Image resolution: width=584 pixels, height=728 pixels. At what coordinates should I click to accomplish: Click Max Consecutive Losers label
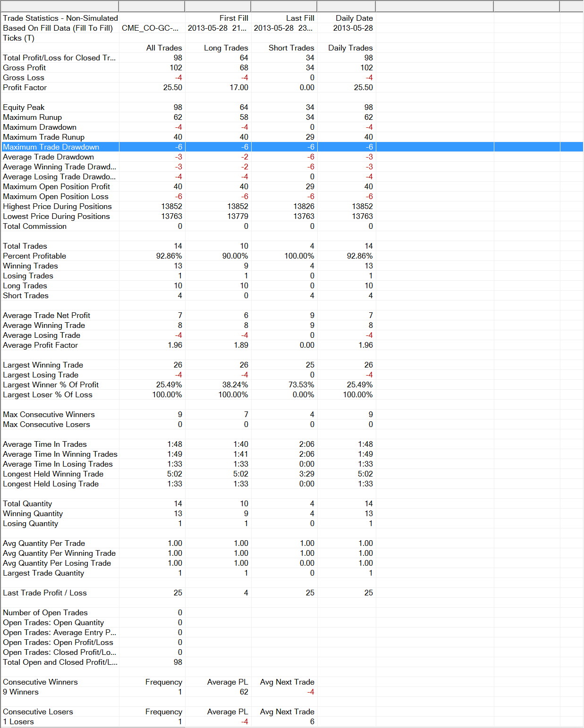(47, 424)
